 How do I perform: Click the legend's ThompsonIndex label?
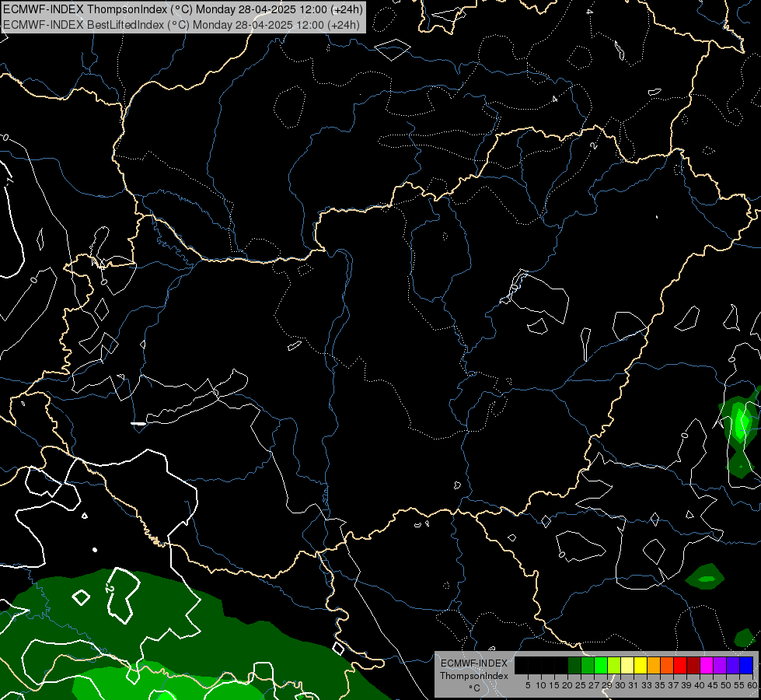click(x=474, y=676)
